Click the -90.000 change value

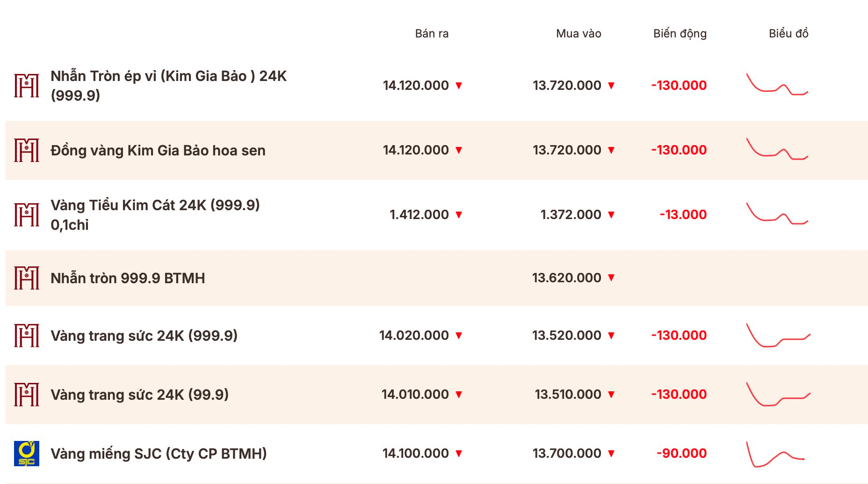point(681,454)
